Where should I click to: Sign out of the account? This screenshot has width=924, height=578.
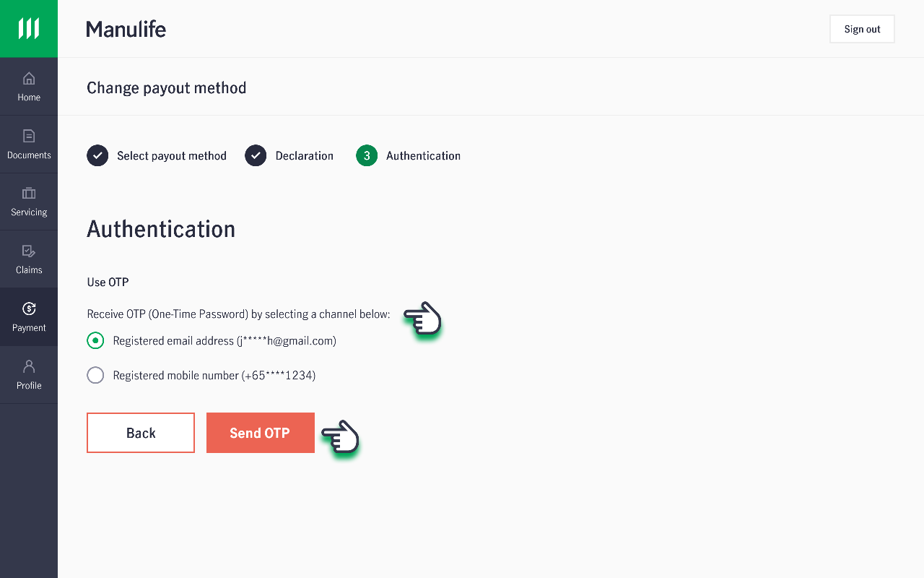click(x=862, y=29)
